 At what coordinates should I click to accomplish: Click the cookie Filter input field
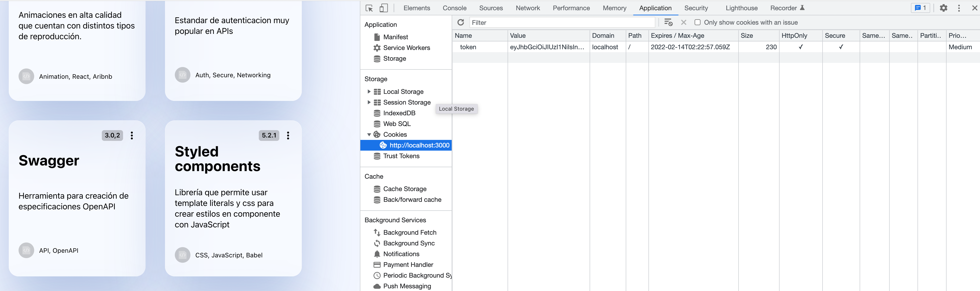(x=562, y=22)
